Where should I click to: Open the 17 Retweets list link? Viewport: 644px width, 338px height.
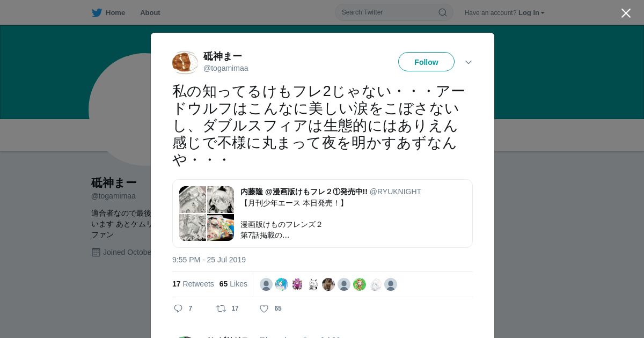193,284
